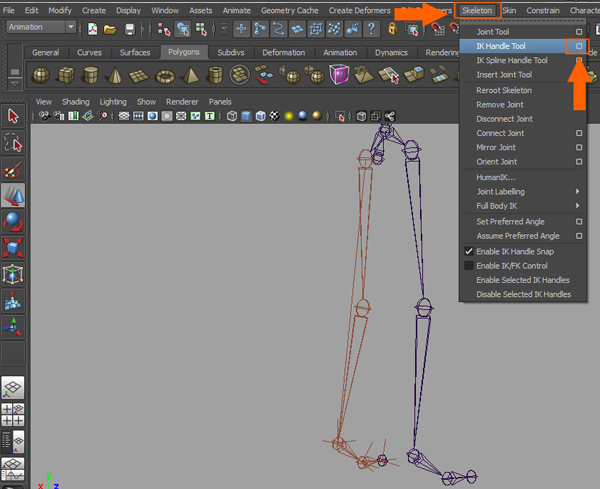Screen dimensions: 600x489
Task: Select the Move Tool in toolbox
Action: pos(13,196)
